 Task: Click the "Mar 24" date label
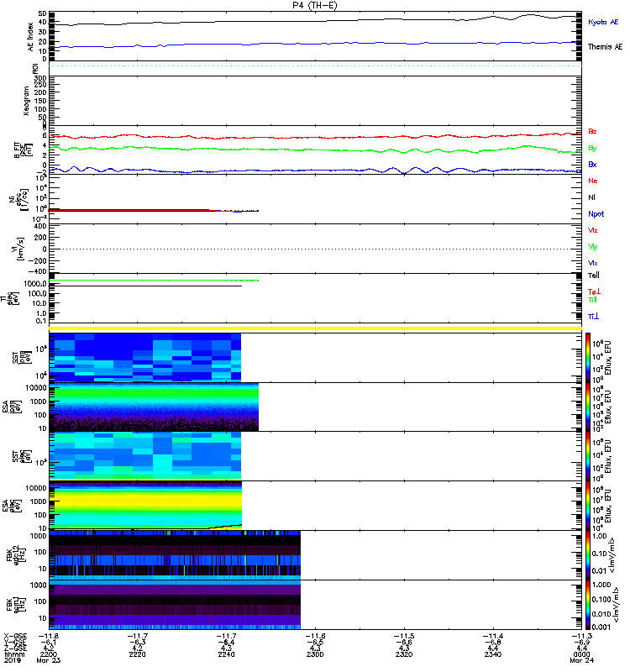[581, 660]
